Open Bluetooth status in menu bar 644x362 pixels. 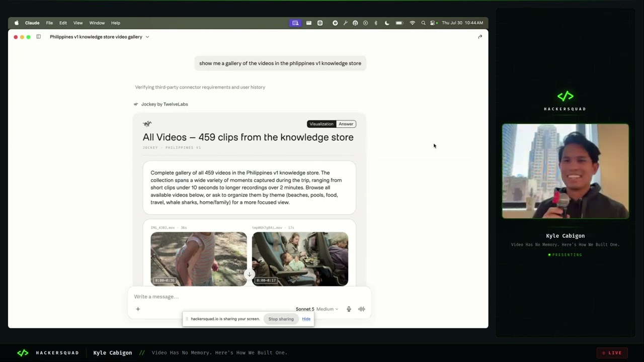click(376, 23)
